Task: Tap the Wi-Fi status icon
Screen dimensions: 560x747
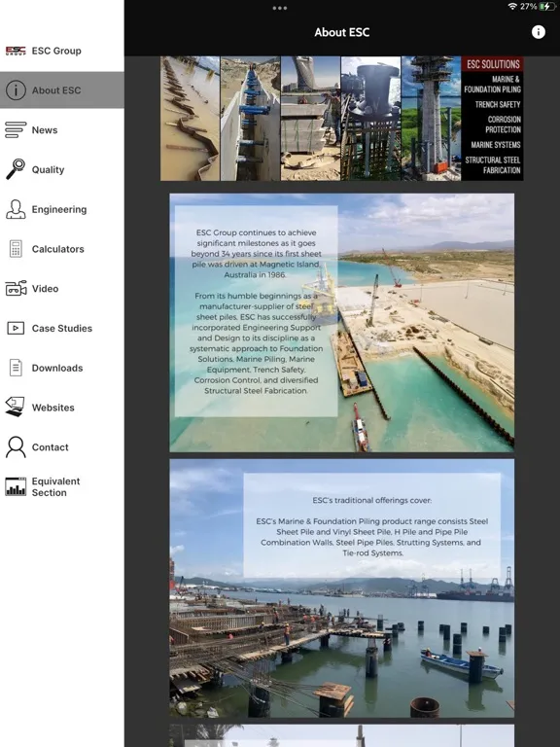Action: [x=512, y=6]
